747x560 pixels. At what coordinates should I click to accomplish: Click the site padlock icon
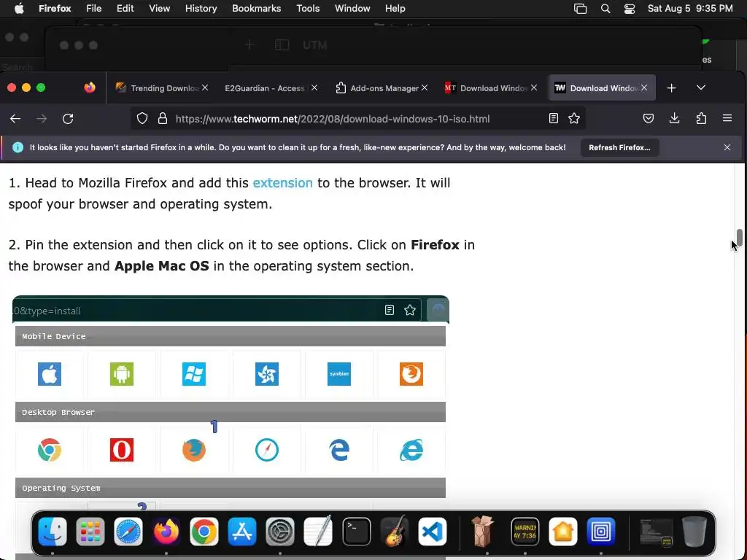[163, 119]
